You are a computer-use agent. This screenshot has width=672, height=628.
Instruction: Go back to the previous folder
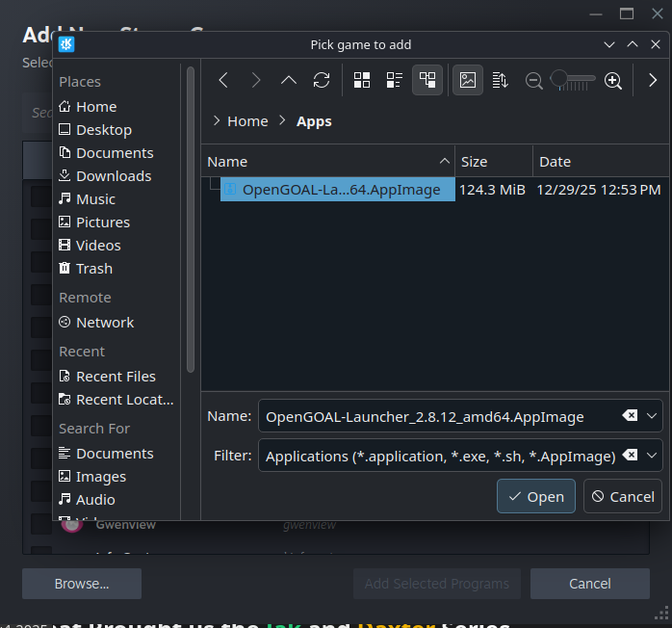tap(223, 81)
